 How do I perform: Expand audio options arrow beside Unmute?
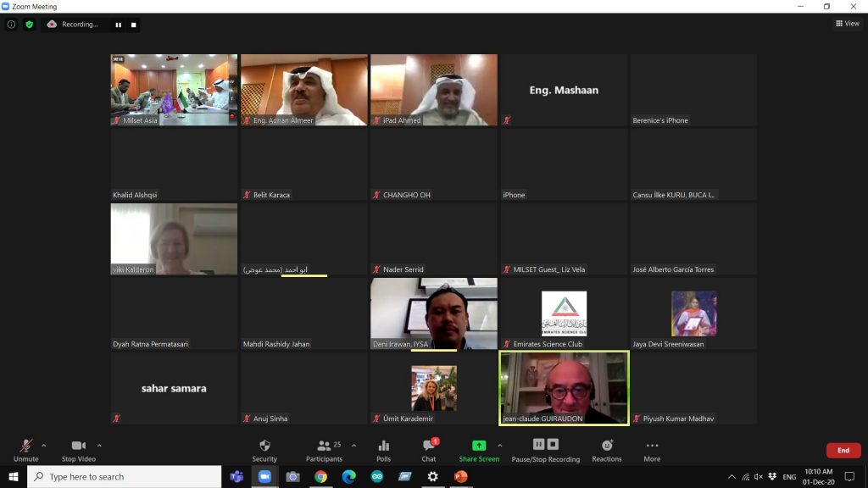click(x=44, y=445)
